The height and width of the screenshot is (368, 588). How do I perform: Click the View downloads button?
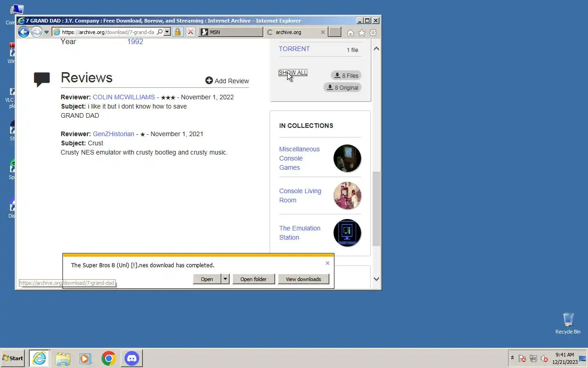pyautogui.click(x=303, y=279)
